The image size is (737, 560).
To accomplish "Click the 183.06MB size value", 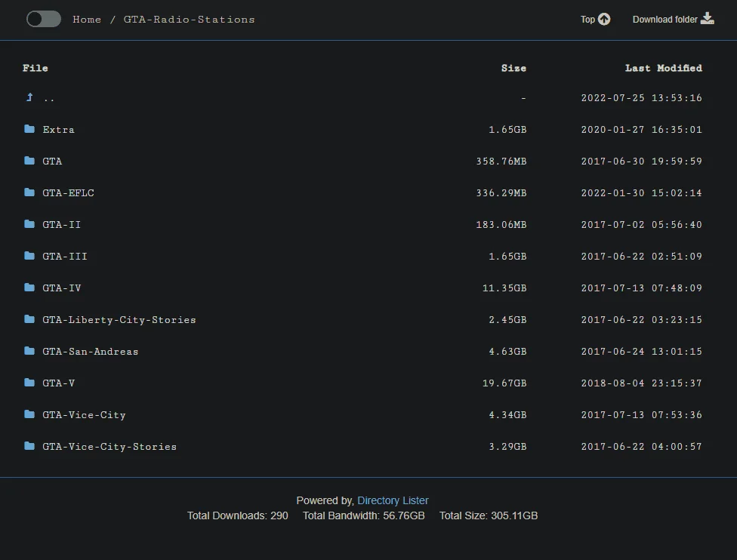I will tap(501, 225).
